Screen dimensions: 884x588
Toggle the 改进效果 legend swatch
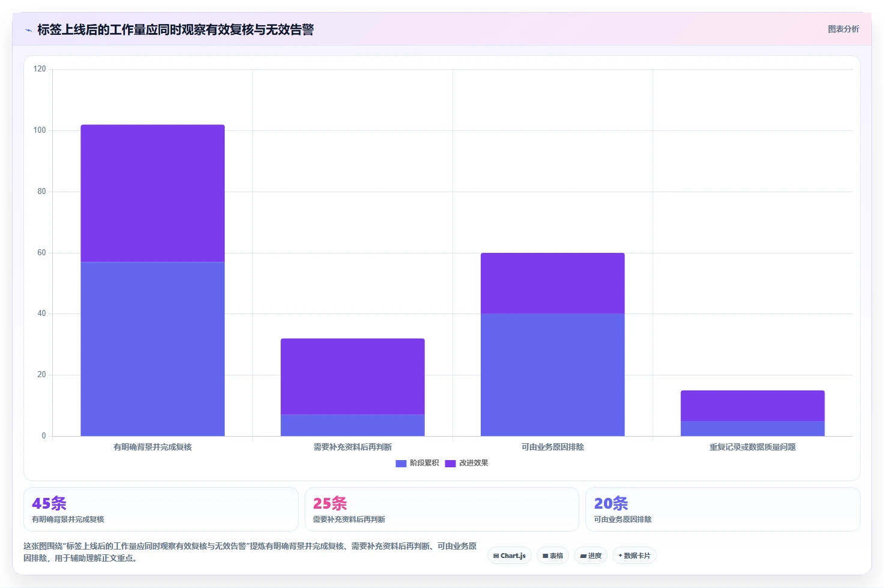pos(450,463)
